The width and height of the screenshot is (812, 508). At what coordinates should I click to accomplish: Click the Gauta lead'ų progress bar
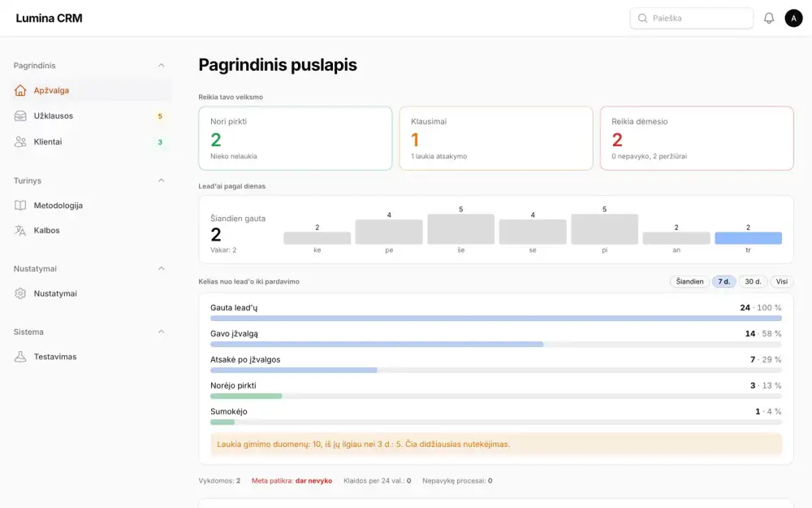pyautogui.click(x=496, y=319)
